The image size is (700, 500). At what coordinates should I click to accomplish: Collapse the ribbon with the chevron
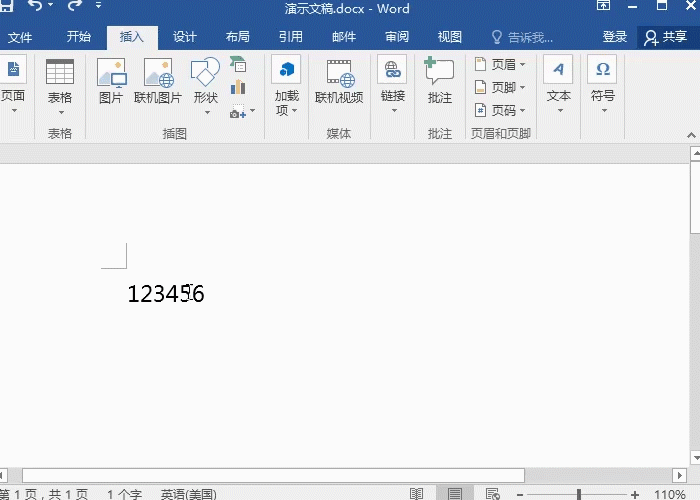(691, 135)
